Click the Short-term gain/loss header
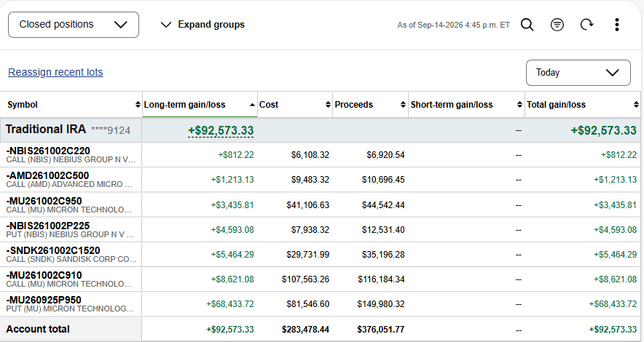644x342 pixels. point(452,105)
